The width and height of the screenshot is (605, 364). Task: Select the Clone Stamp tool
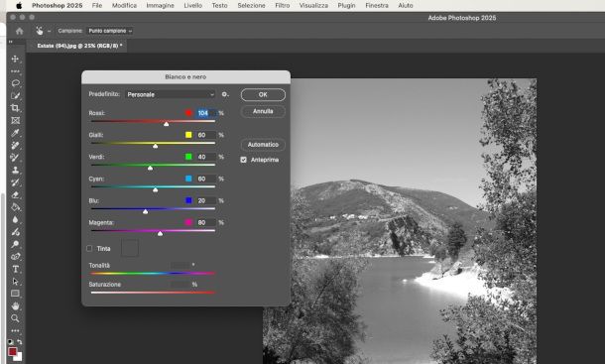tap(15, 170)
